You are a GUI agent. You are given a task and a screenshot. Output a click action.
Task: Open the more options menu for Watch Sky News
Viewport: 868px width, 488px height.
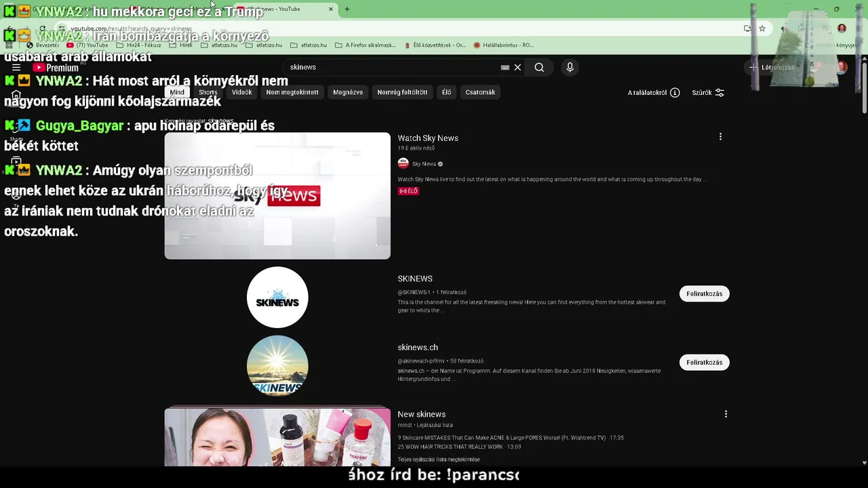coord(720,137)
